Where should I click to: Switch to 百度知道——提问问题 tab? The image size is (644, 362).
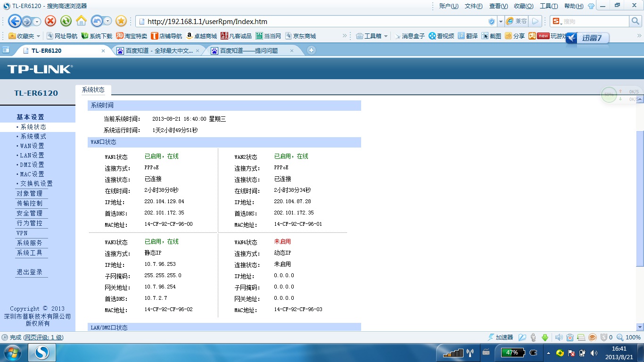pyautogui.click(x=253, y=50)
